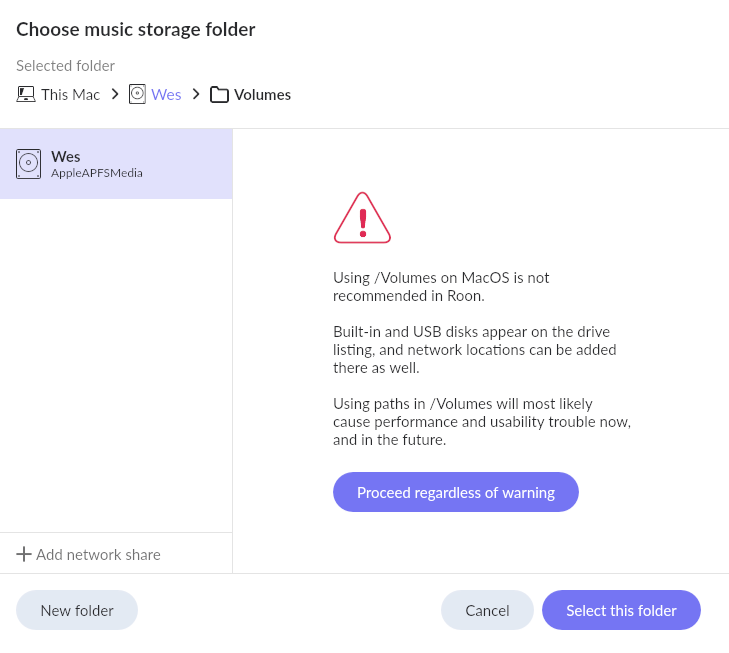Cancel the folder selection dialog
Image resolution: width=729 pixels, height=653 pixels.
487,610
